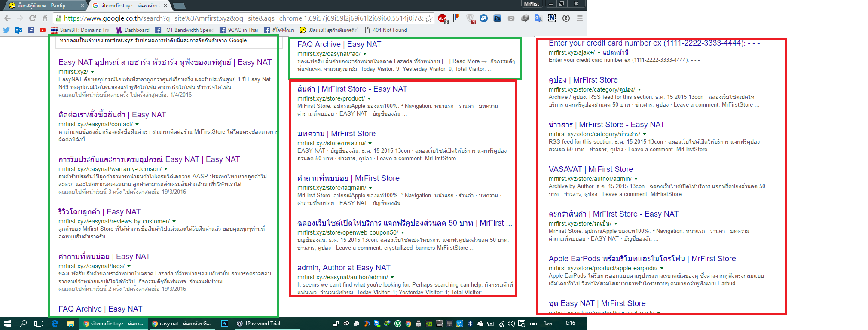Close the Pantip tab

83,6
